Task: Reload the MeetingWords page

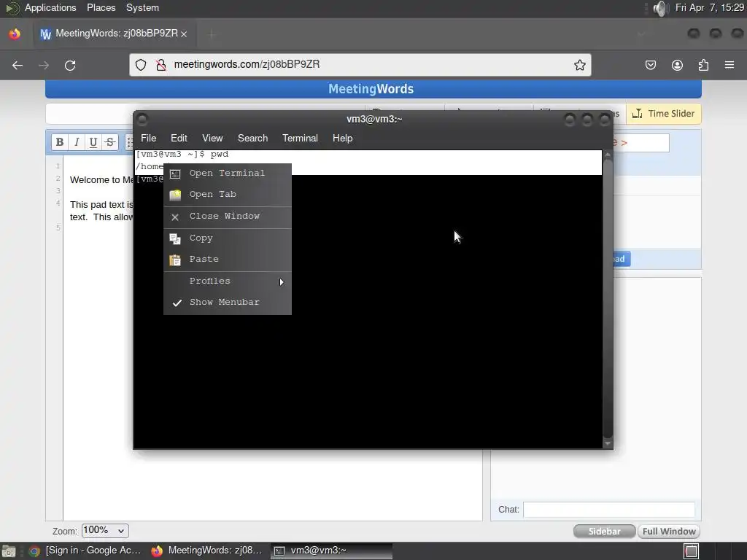Action: coord(70,65)
